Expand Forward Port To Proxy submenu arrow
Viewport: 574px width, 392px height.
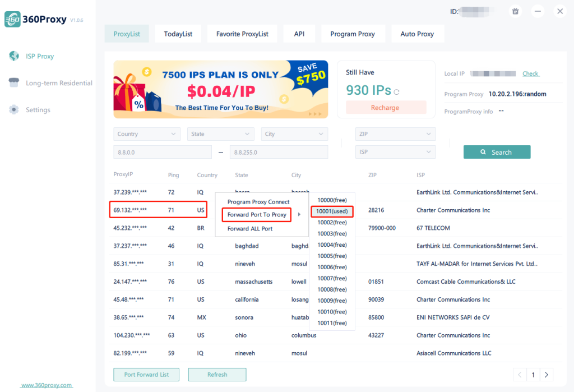coord(299,214)
